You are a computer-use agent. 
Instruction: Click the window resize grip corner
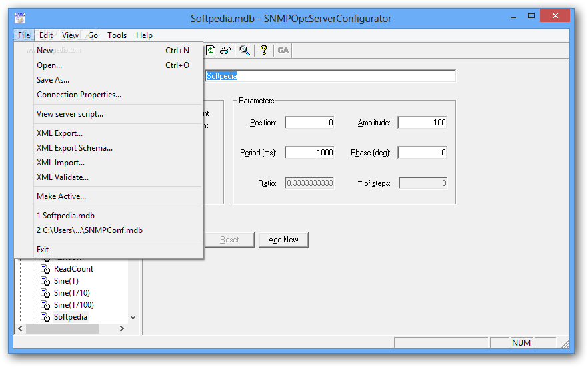coord(565,344)
